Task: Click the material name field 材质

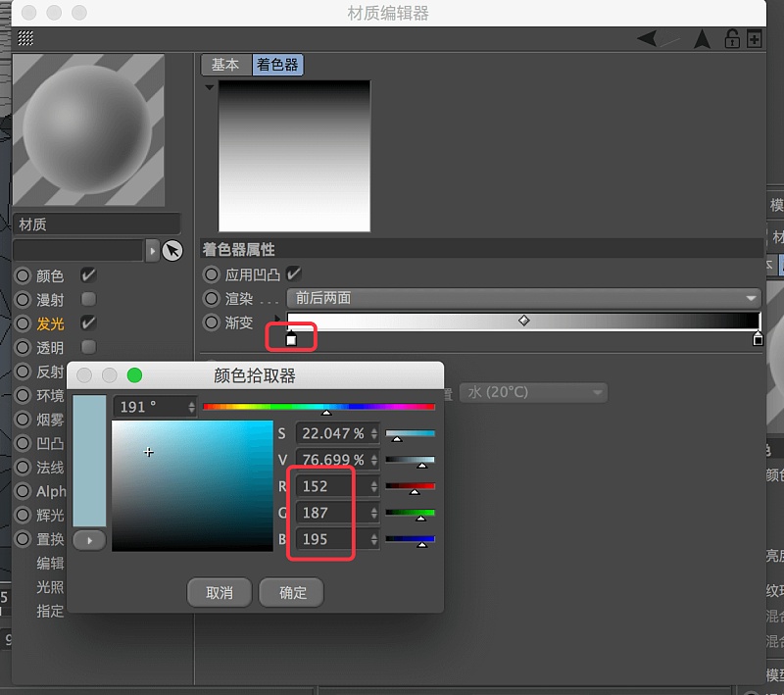Action: pyautogui.click(x=96, y=224)
